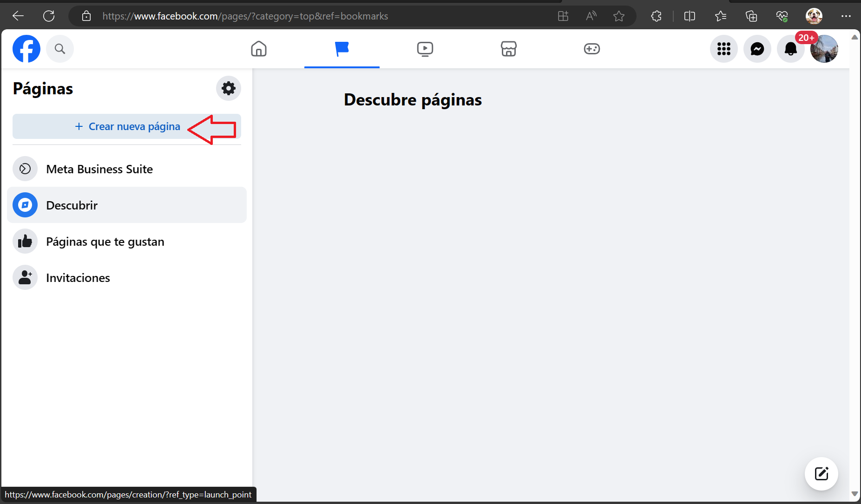
Task: Open the account profile picture menu
Action: (x=824, y=49)
